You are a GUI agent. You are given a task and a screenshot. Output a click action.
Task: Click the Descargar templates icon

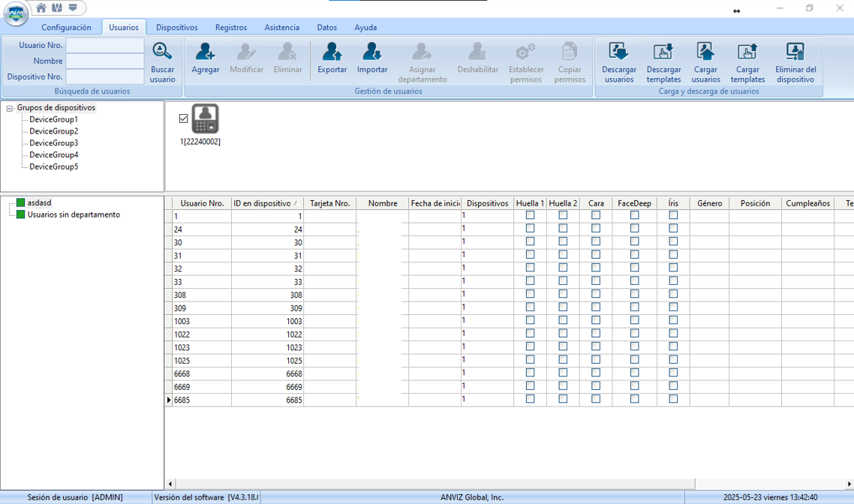click(x=663, y=52)
